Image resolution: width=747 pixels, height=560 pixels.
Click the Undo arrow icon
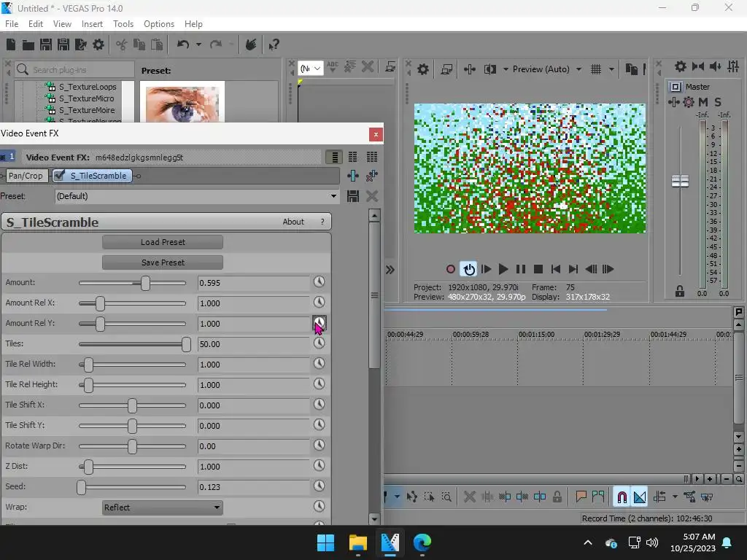click(x=183, y=44)
